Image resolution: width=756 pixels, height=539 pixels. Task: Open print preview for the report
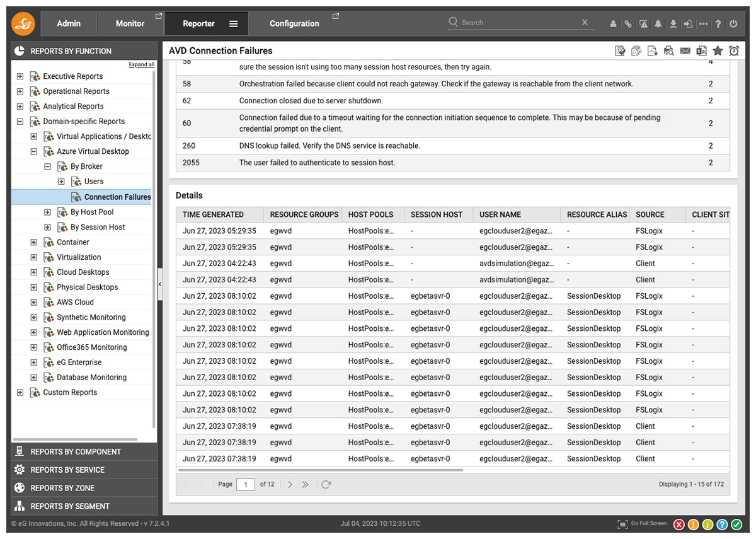click(669, 51)
